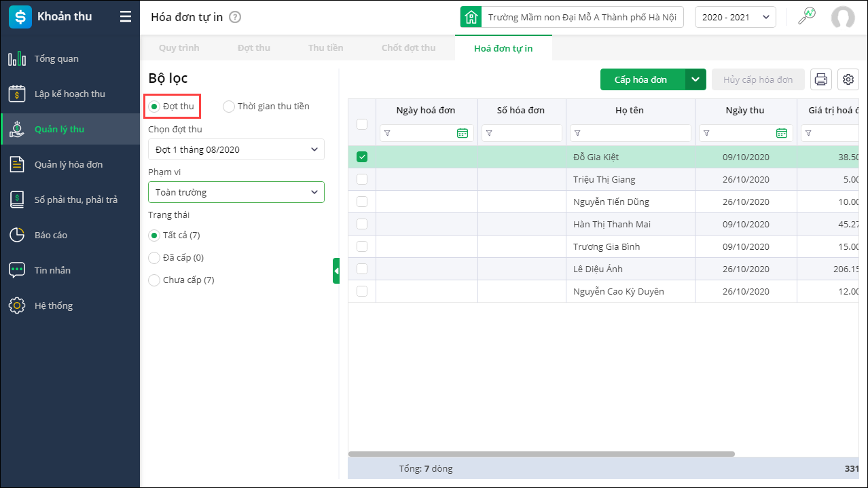Click the print invoice icon
Viewport: 868px width, 488px height.
pos(821,79)
